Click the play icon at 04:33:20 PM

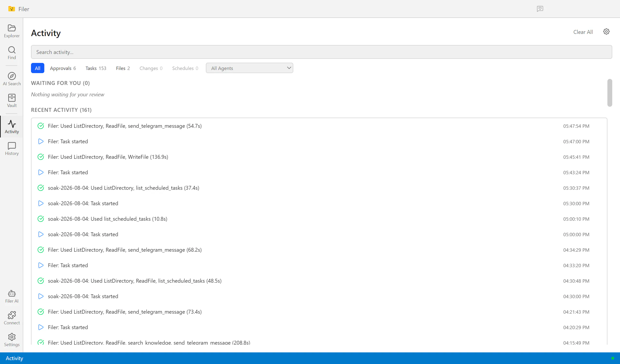click(41, 265)
